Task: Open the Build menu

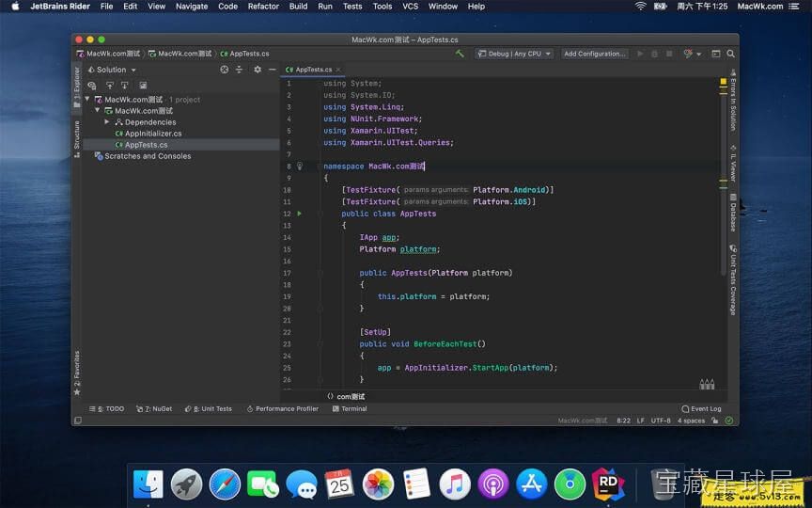Action: (298, 7)
